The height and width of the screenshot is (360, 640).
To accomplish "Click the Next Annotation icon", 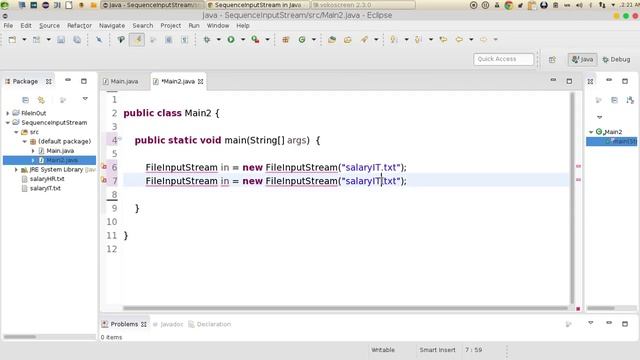I will pyautogui.click(x=394, y=40).
